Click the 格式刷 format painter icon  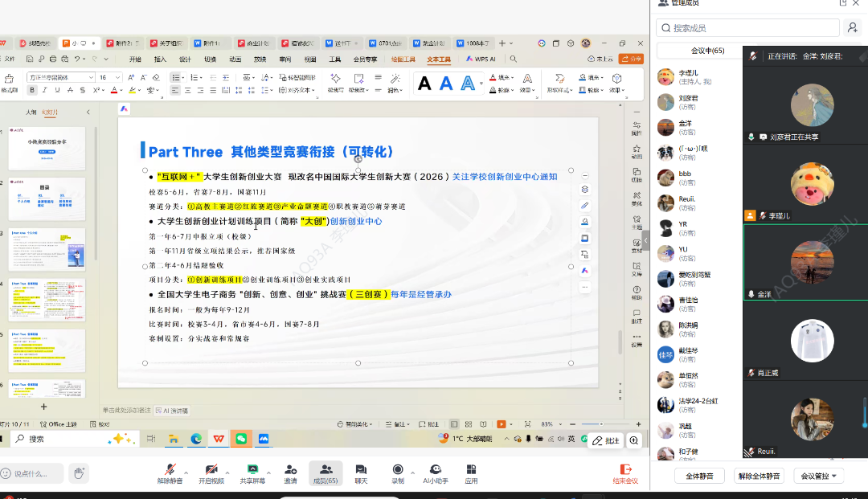coord(9,79)
